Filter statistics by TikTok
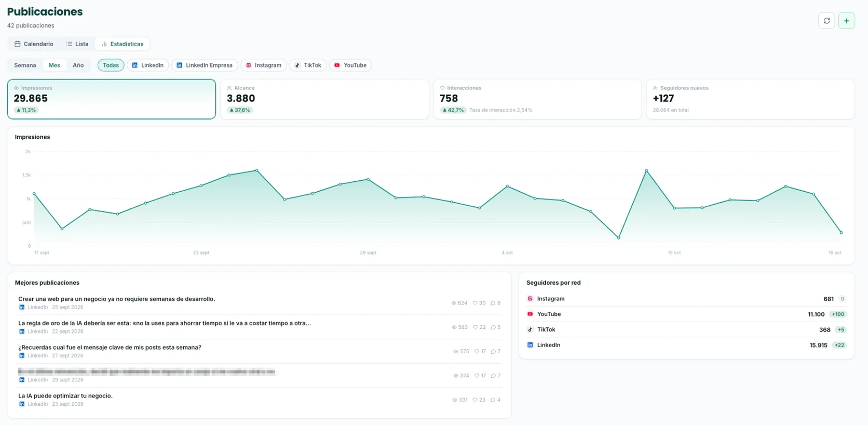 click(x=308, y=65)
